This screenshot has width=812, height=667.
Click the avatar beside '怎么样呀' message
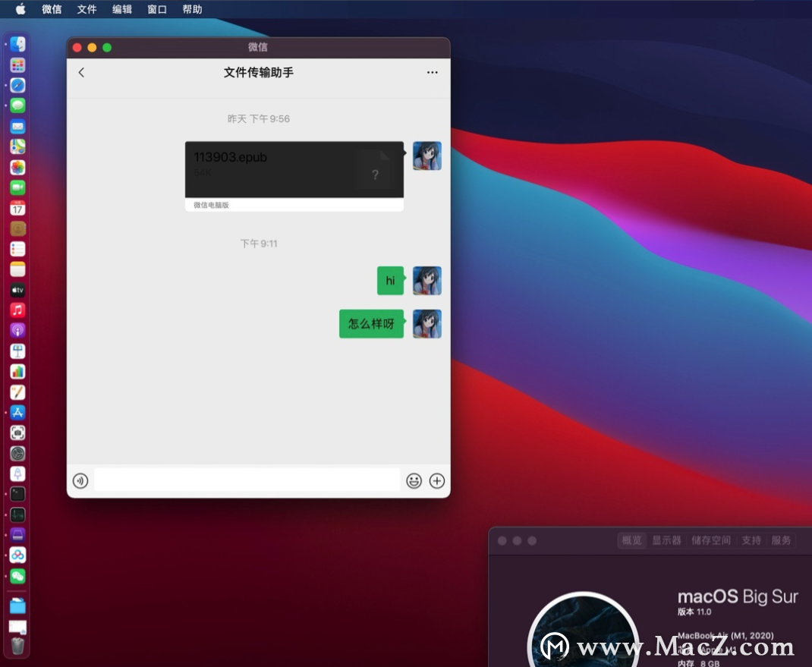427,324
